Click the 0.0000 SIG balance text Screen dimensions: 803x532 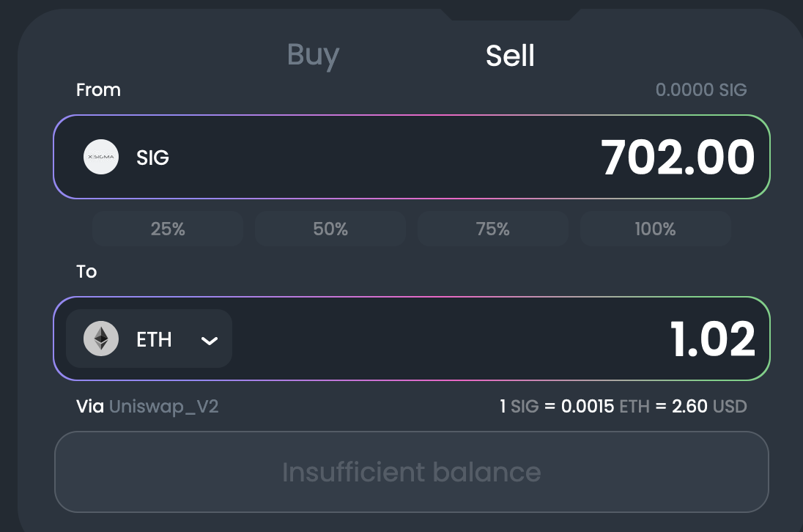pos(700,90)
